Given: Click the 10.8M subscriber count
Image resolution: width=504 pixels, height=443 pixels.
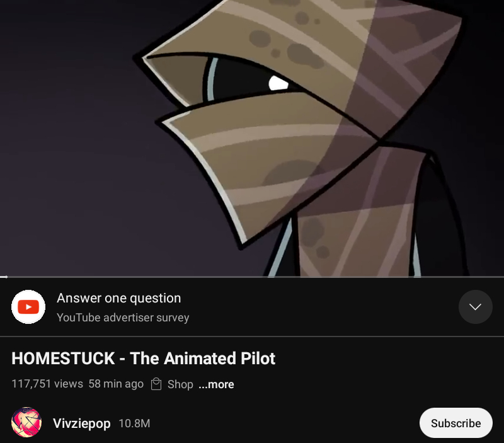Looking at the screenshot, I should click(x=134, y=423).
